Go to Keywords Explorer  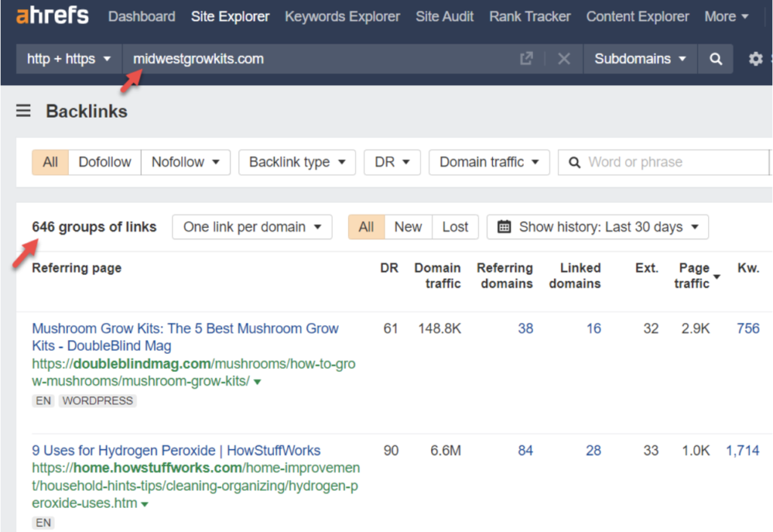click(x=342, y=17)
